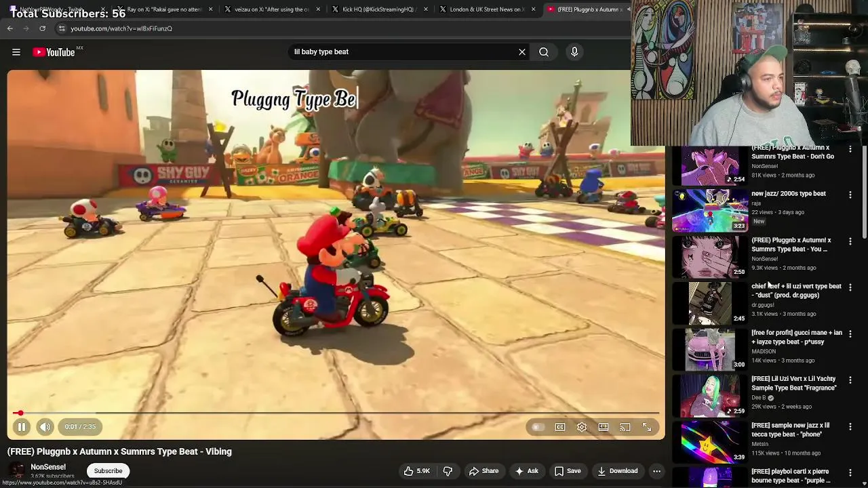Clear the search box with the X icon
Image resolution: width=868 pixels, height=488 pixels.
pyautogui.click(x=522, y=52)
